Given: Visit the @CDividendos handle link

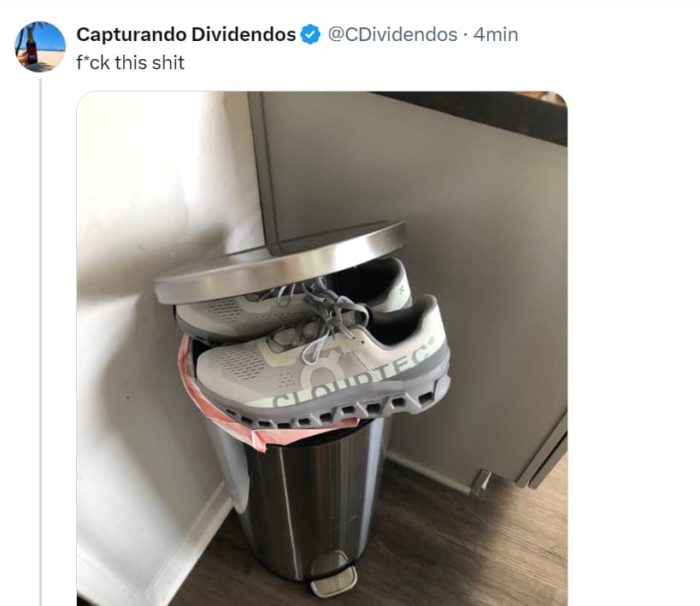Looking at the screenshot, I should coord(392,34).
